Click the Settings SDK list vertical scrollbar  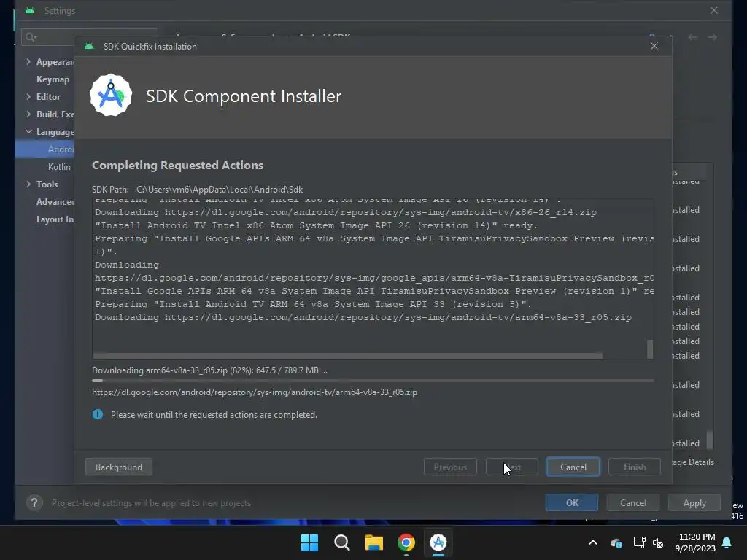click(710, 440)
